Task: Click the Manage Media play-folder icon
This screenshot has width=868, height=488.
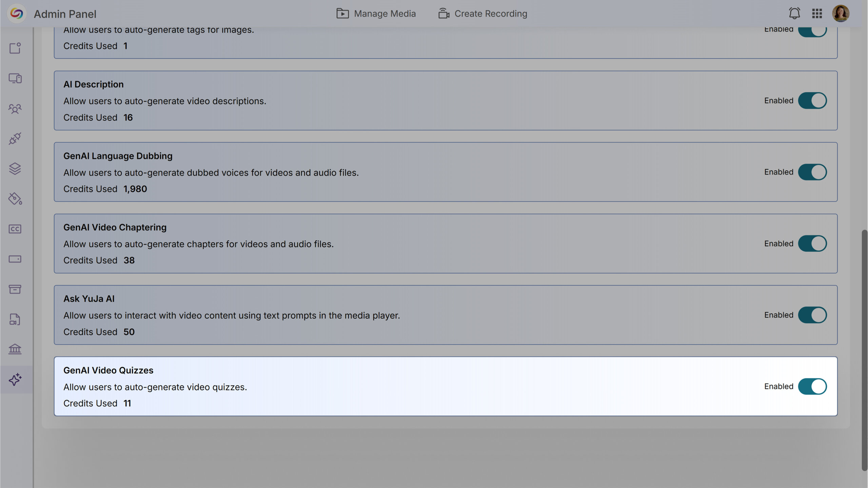Action: coord(342,14)
